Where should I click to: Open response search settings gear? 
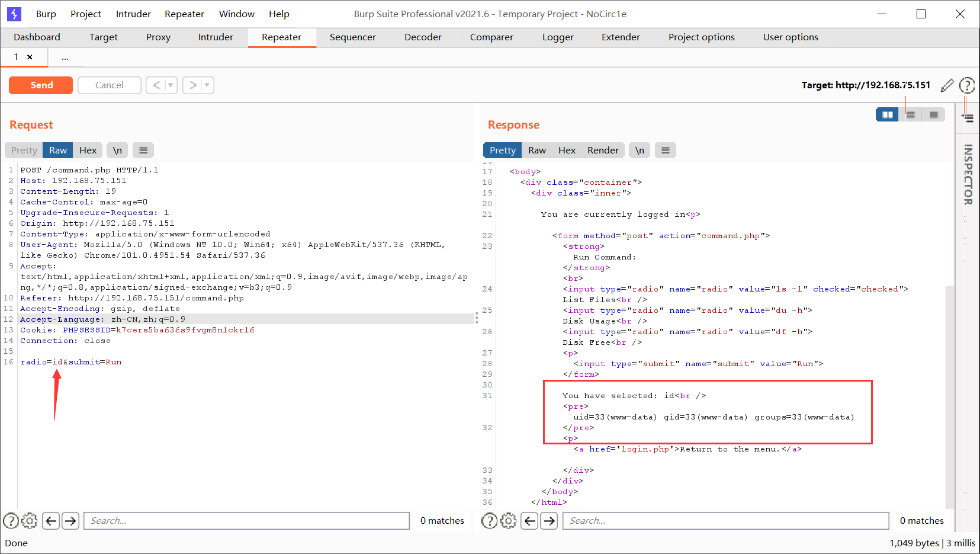click(x=508, y=521)
